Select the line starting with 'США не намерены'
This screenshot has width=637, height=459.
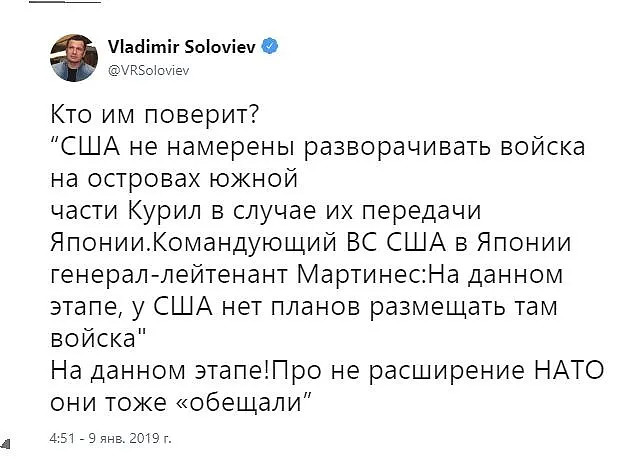point(318,147)
